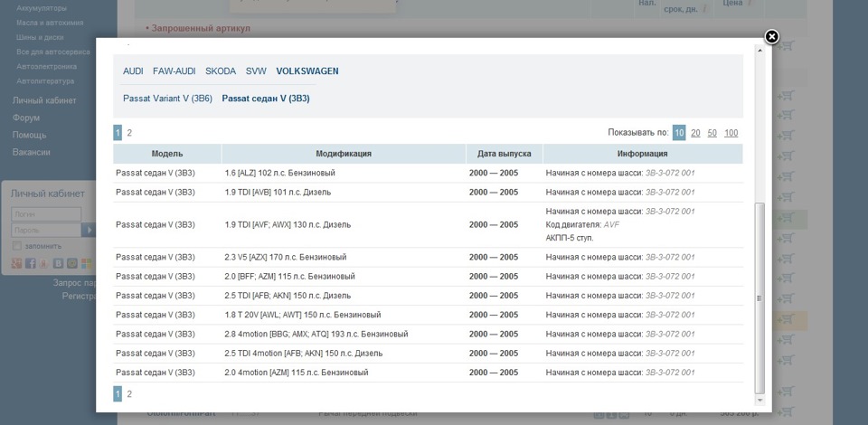Show 10 rows per page
Screen dimensions: 868x425
point(679,133)
